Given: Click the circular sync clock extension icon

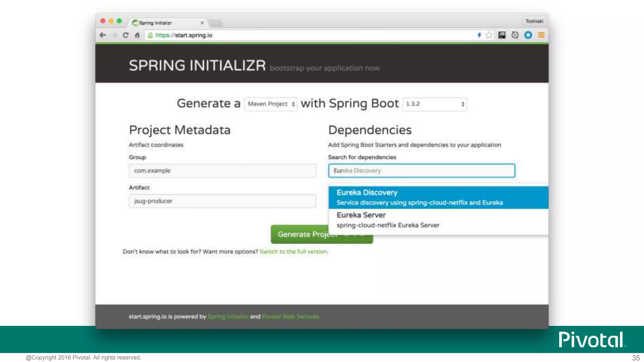Looking at the screenshot, I should (x=515, y=35).
